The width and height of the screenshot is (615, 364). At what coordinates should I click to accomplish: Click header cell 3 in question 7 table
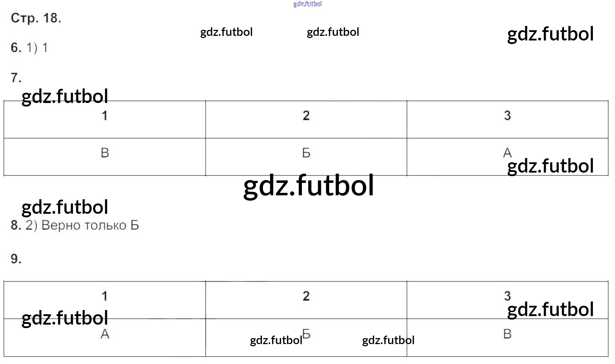click(x=507, y=116)
